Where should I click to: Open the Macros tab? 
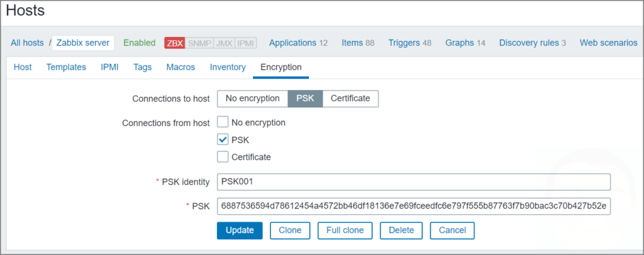(180, 67)
